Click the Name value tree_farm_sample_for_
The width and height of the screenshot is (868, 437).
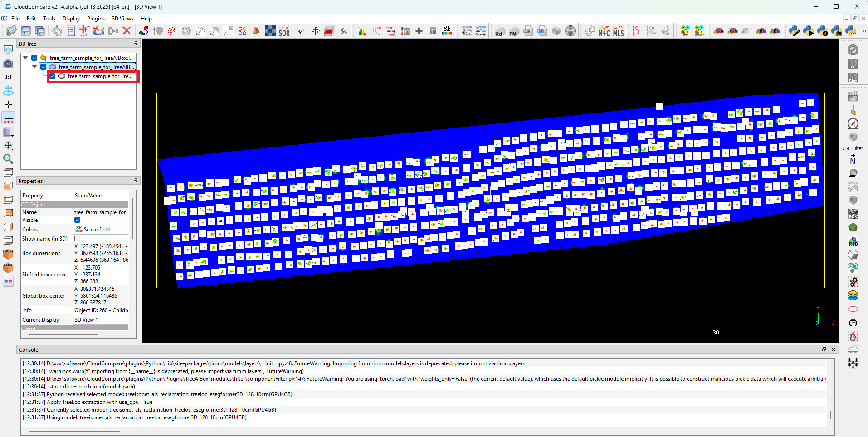[x=101, y=212]
